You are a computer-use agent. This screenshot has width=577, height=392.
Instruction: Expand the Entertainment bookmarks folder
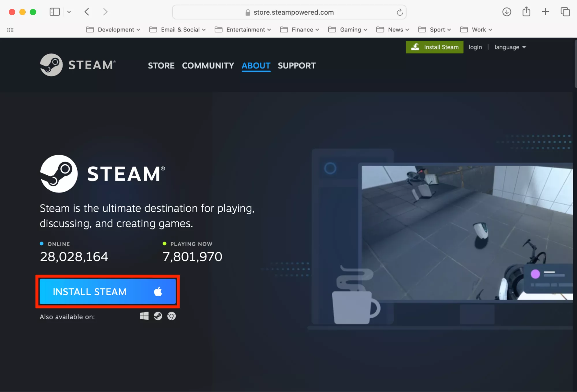pos(243,29)
